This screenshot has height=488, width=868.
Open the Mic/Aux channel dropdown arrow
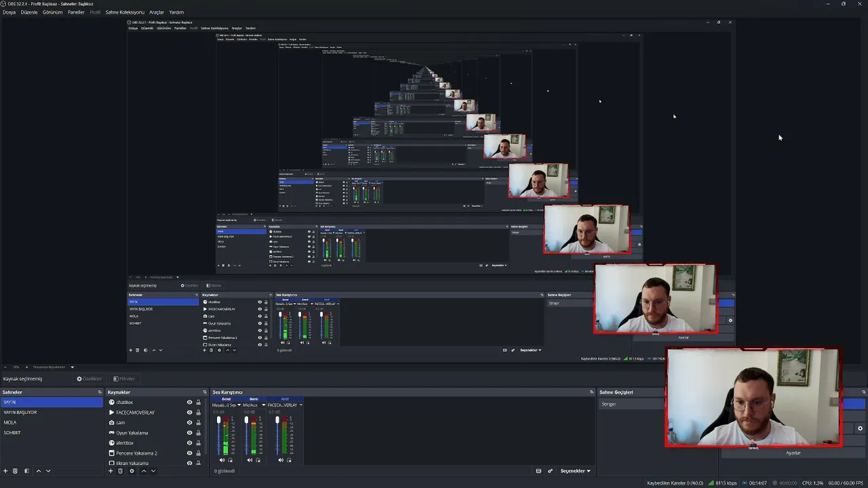coord(263,405)
